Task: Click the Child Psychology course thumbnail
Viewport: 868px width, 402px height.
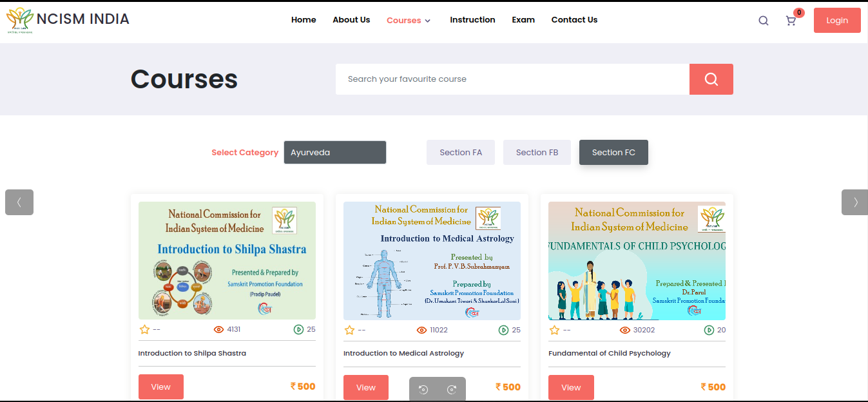Action: [x=637, y=261]
